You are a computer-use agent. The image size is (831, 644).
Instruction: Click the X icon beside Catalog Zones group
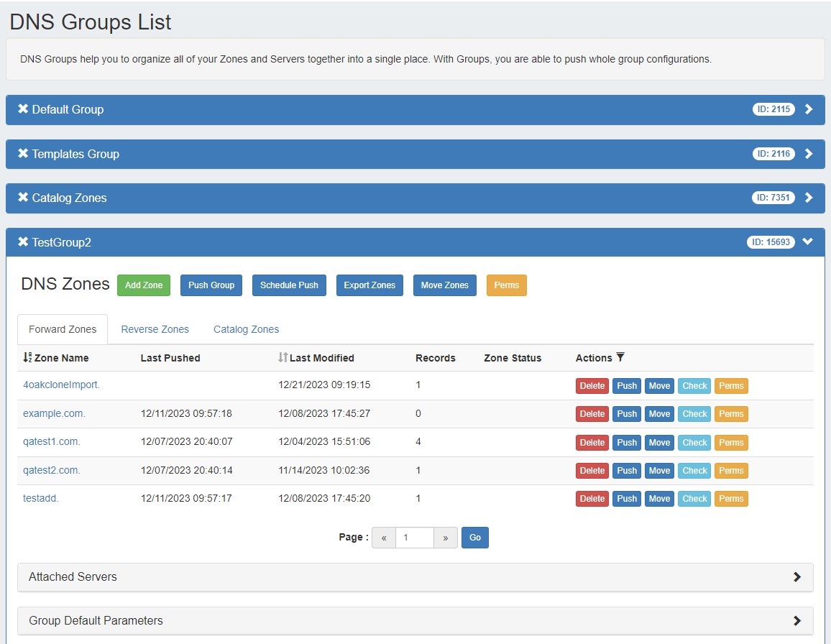pos(23,198)
